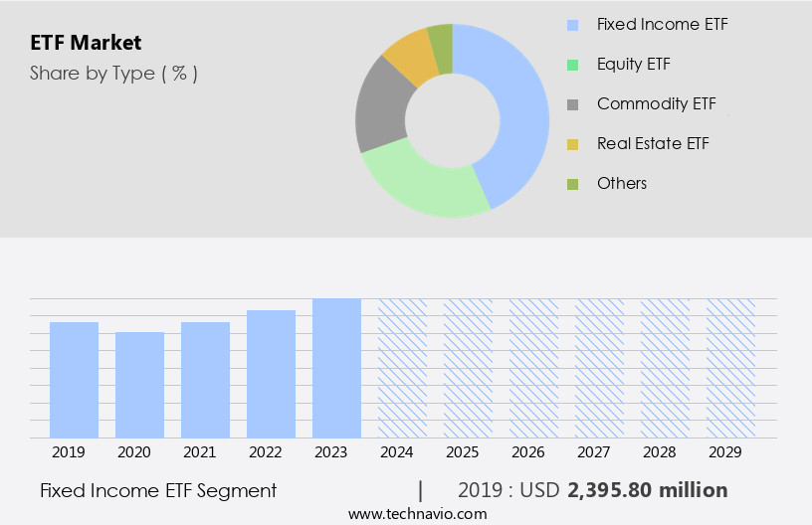Click the Others green legend square

pos(572,184)
